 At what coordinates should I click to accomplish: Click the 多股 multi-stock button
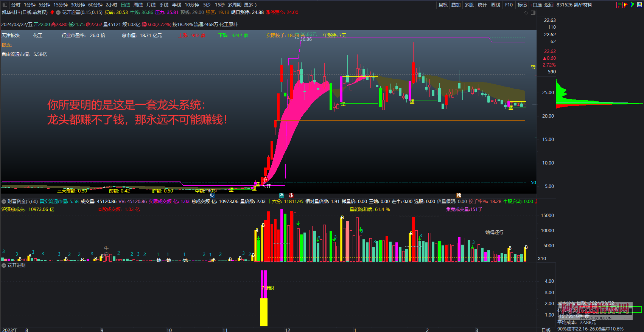[469, 5]
